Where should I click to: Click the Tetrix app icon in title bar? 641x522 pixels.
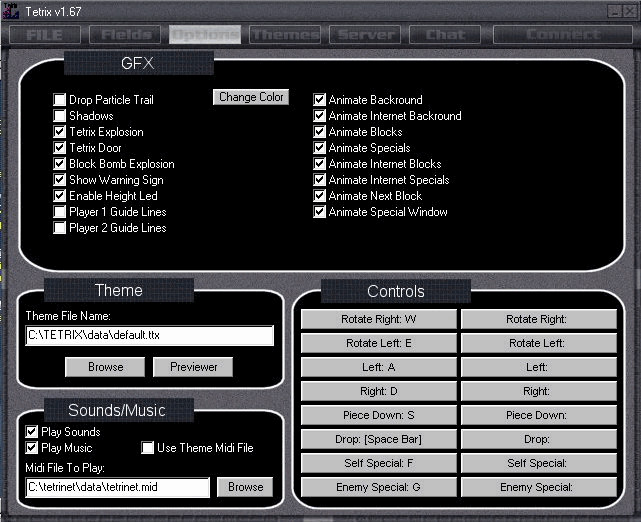(10, 11)
